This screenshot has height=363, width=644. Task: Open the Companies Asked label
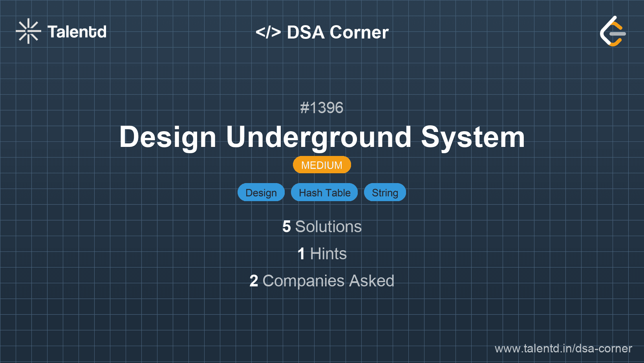click(x=328, y=281)
